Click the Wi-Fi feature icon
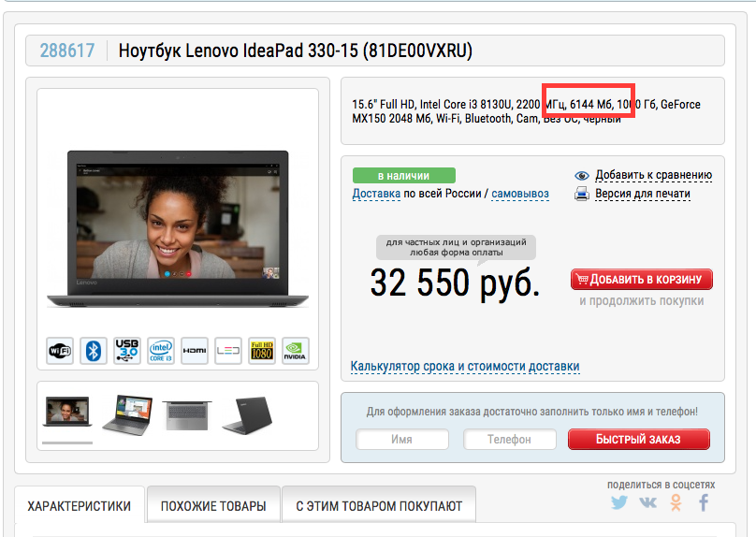Screen dimensions: 756x537 [x=60, y=351]
